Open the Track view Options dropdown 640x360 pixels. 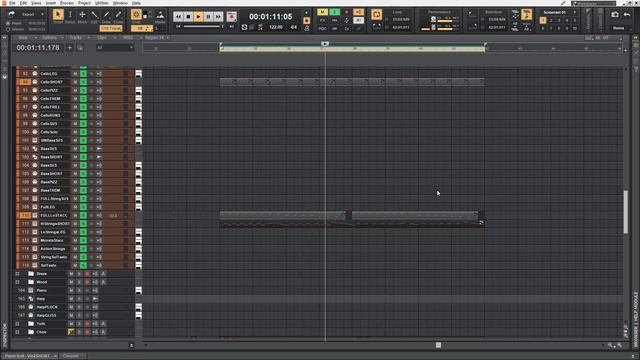tap(52, 38)
